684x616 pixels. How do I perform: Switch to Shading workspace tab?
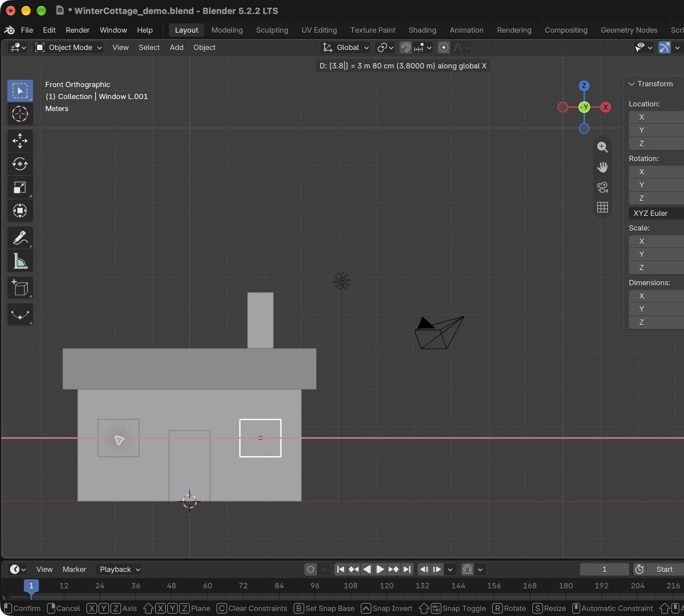(x=422, y=30)
